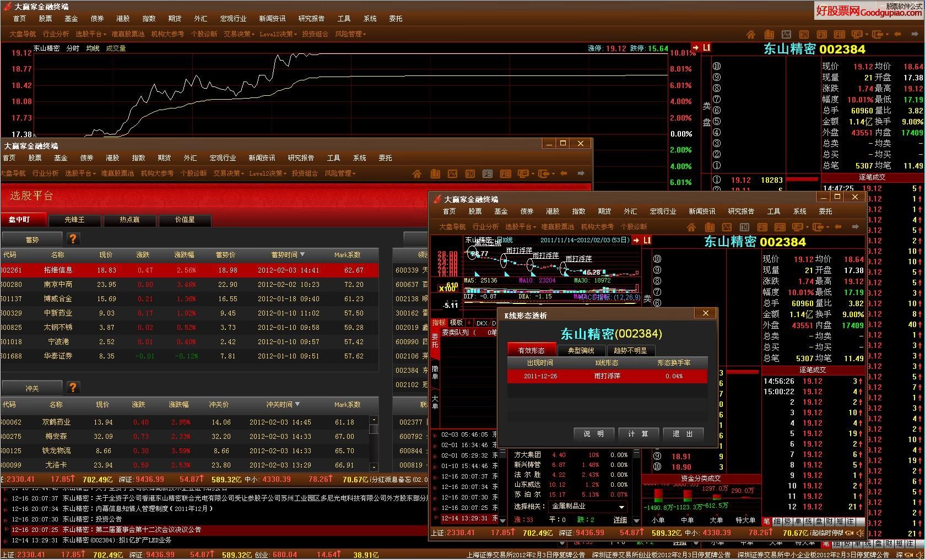Switch to 先锋王 tab

74,220
